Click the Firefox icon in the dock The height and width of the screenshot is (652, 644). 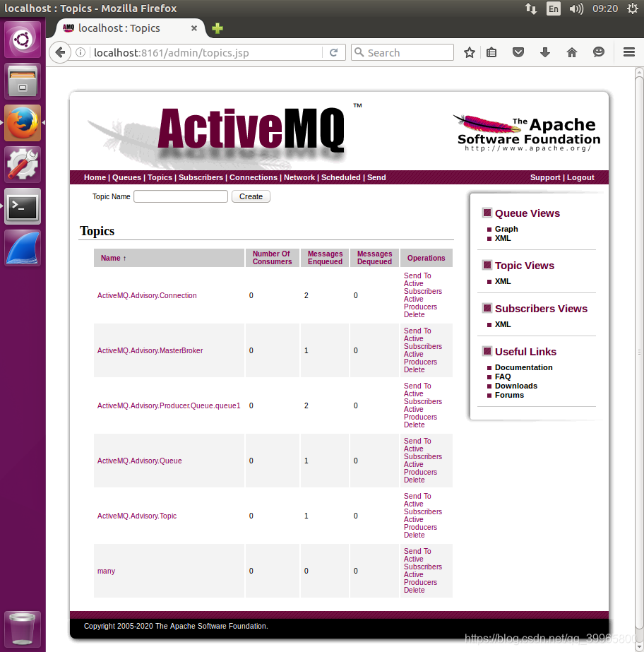coord(23,123)
